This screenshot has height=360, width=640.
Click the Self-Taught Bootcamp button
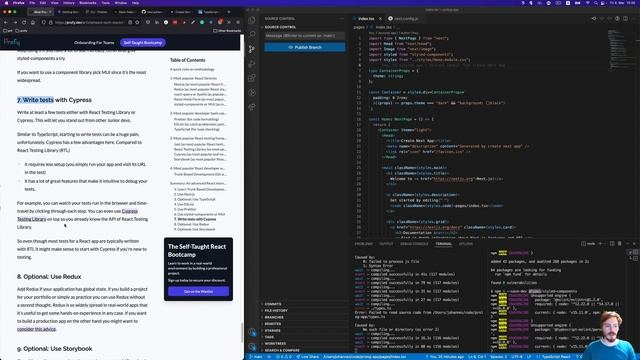coord(143,42)
